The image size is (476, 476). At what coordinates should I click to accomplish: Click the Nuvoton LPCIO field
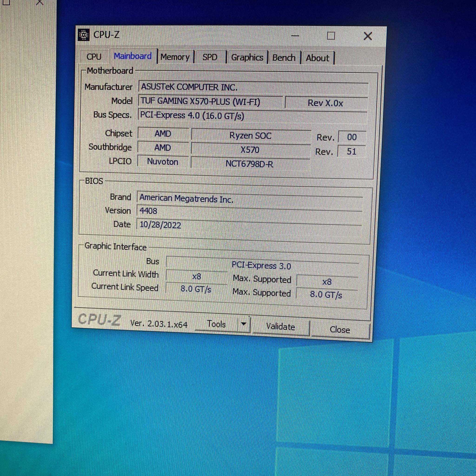(x=163, y=162)
